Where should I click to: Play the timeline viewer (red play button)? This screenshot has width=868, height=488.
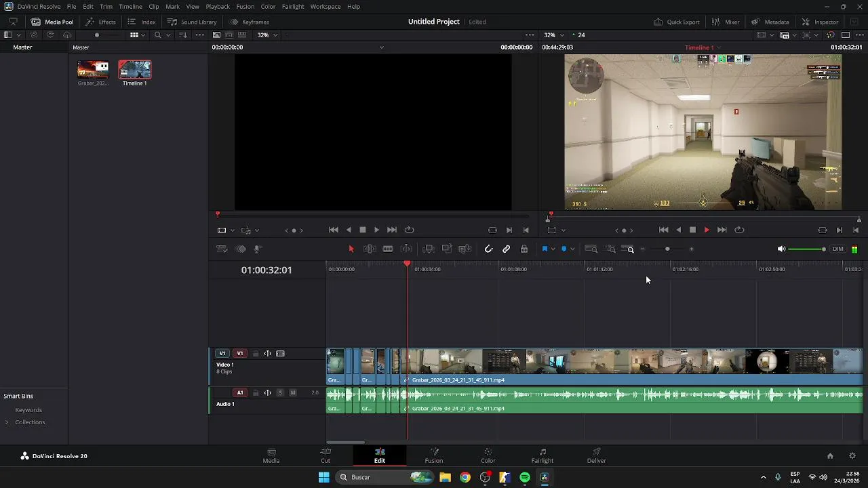pyautogui.click(x=707, y=230)
